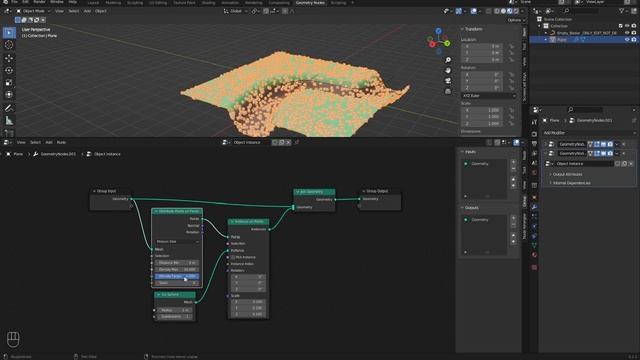640x360 pixels.
Task: Toggle snapping magnet in viewport header
Action: pos(266,11)
